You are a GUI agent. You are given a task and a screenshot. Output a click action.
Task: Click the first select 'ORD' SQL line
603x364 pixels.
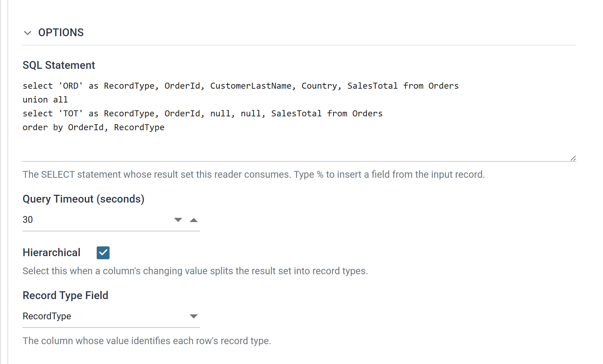241,86
